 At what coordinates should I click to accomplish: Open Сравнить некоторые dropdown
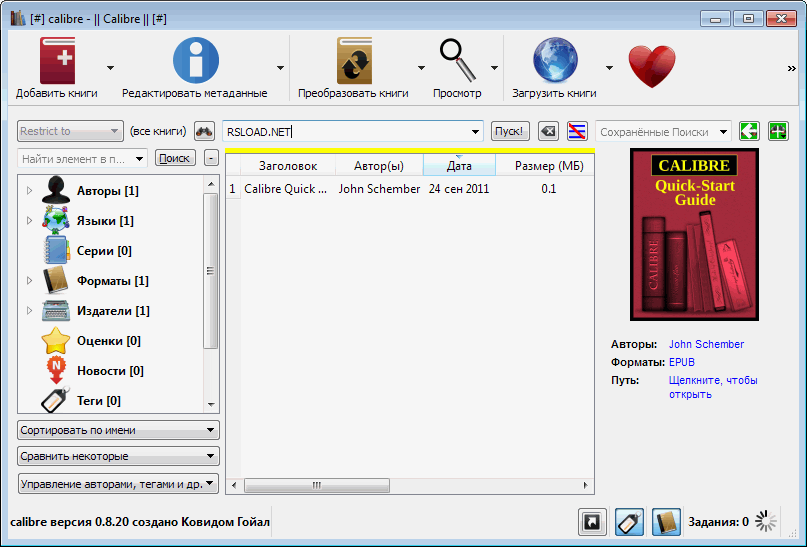[118, 455]
